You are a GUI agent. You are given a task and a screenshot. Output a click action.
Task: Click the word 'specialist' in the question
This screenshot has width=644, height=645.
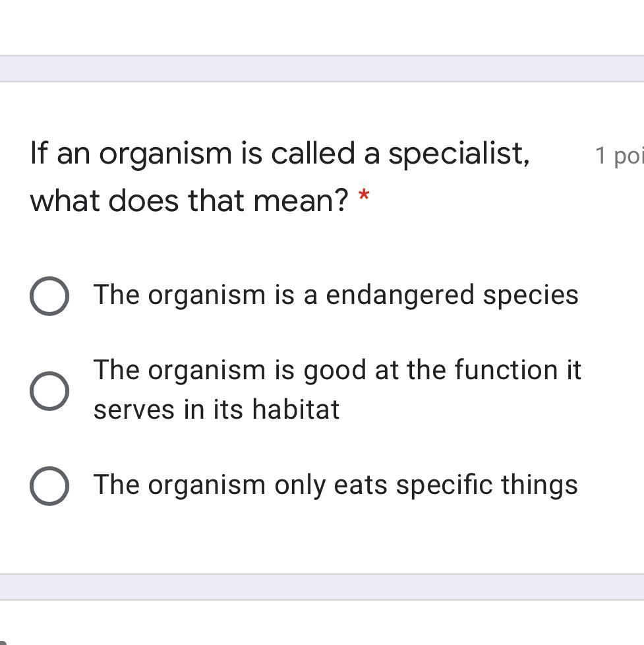(x=457, y=154)
